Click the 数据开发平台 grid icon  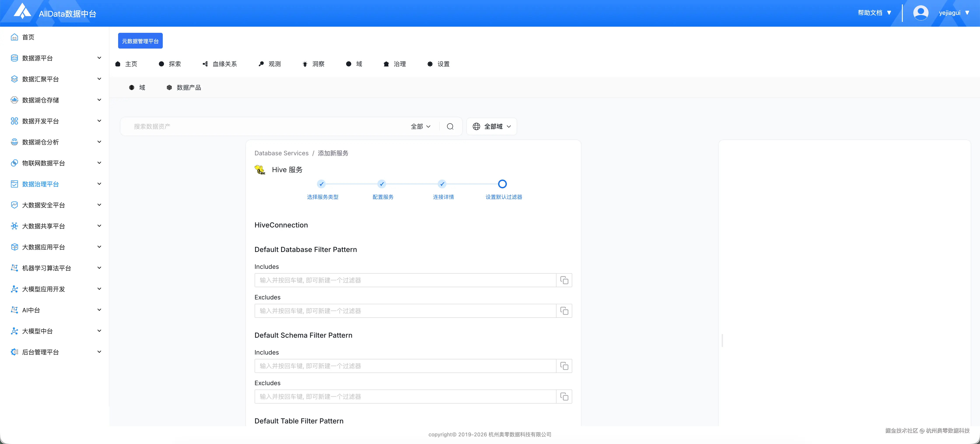pyautogui.click(x=14, y=121)
